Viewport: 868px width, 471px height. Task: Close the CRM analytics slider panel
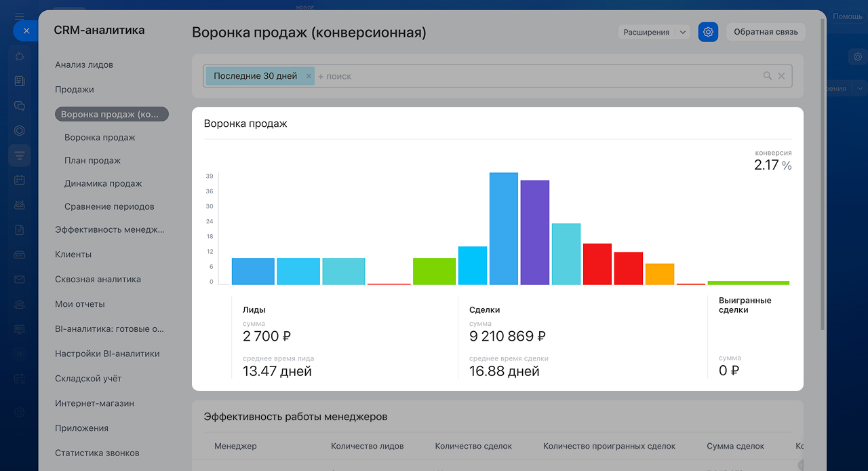pyautogui.click(x=26, y=31)
